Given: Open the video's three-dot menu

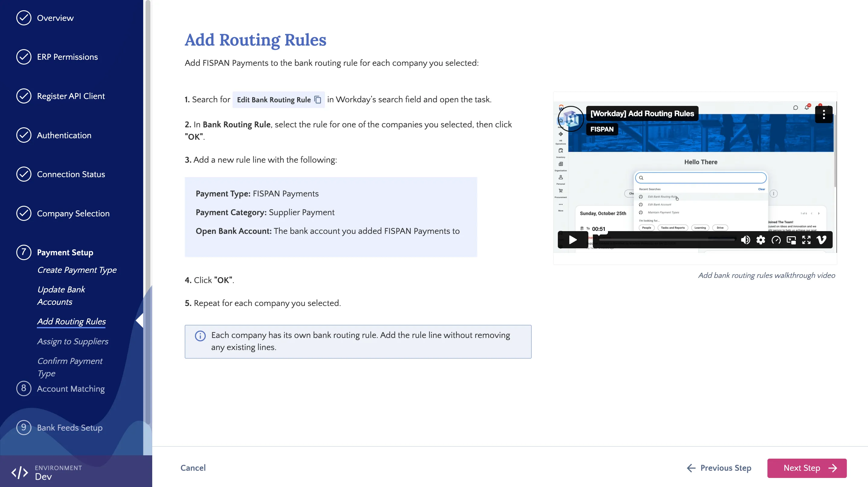Looking at the screenshot, I should coord(824,114).
